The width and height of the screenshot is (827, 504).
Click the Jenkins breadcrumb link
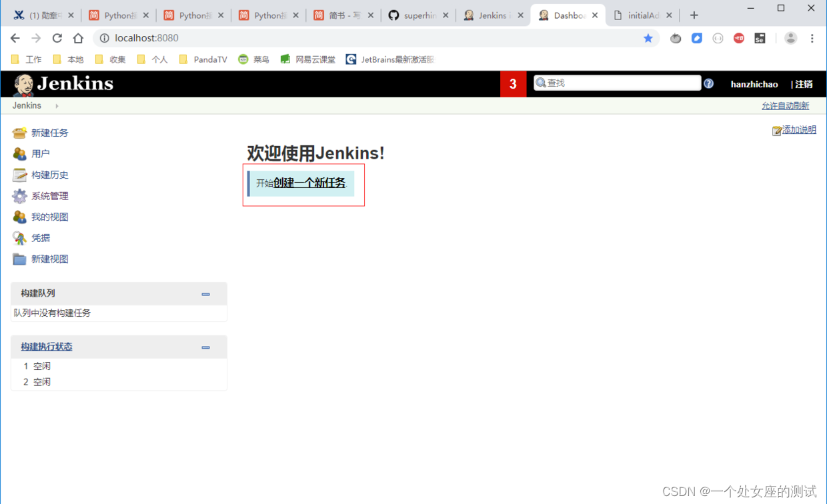[x=27, y=106]
